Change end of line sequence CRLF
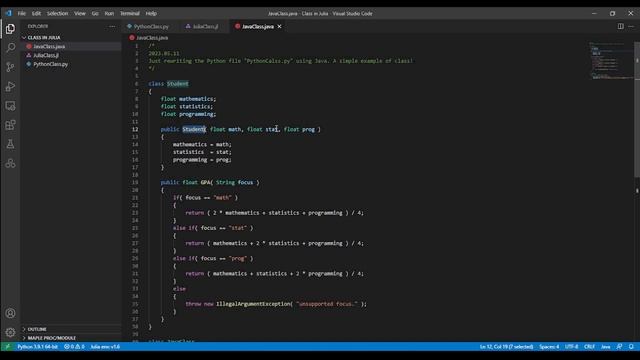Screen dimensions: 640x360 pos(589,347)
